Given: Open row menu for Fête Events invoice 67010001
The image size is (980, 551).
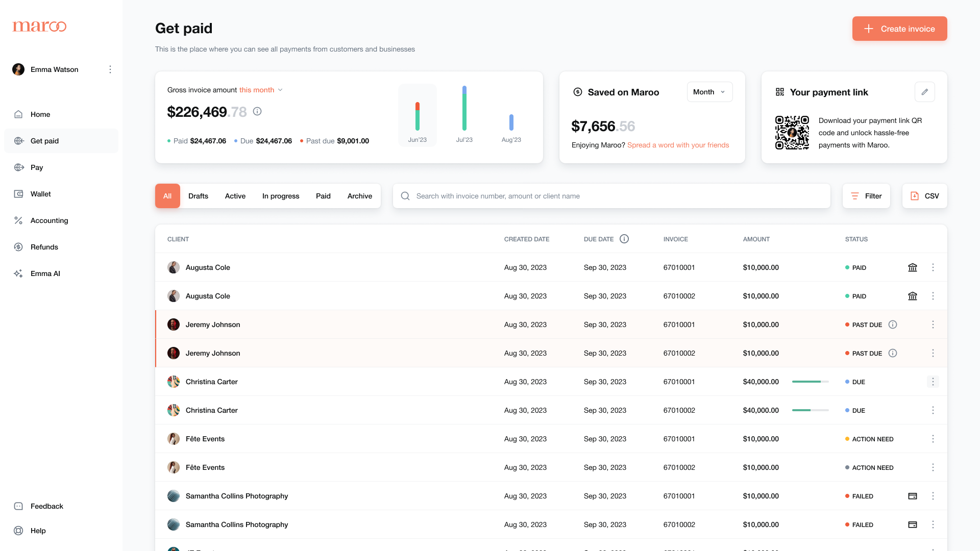Looking at the screenshot, I should coord(933,439).
